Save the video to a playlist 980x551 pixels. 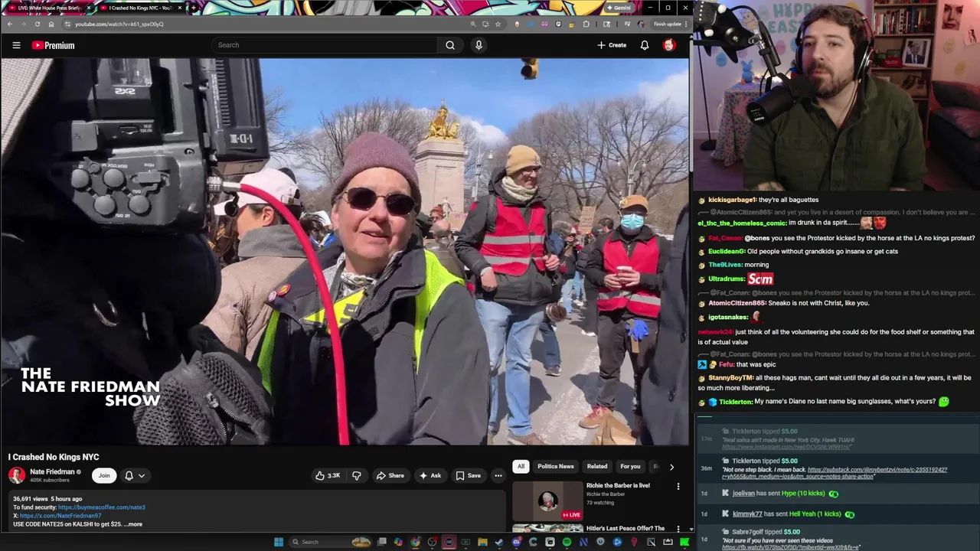click(468, 475)
